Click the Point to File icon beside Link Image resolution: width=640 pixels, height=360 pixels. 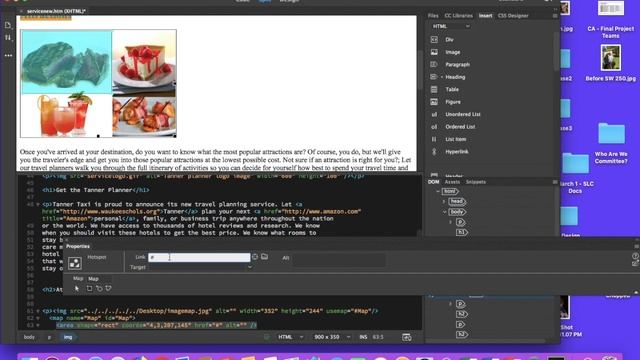coord(255,257)
